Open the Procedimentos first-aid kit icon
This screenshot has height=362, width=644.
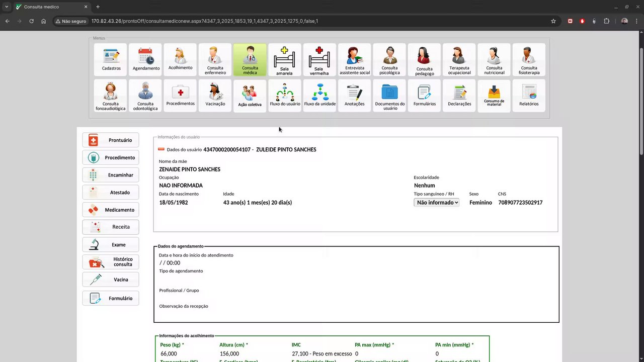pyautogui.click(x=181, y=96)
